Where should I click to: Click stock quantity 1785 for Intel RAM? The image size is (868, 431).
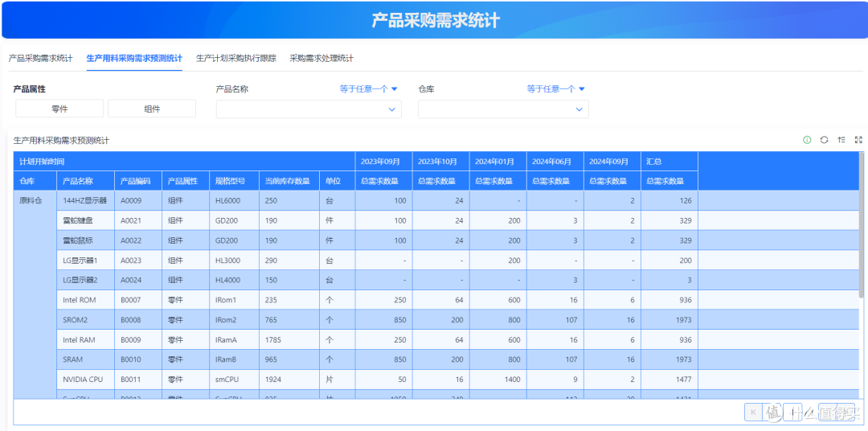tap(289, 339)
